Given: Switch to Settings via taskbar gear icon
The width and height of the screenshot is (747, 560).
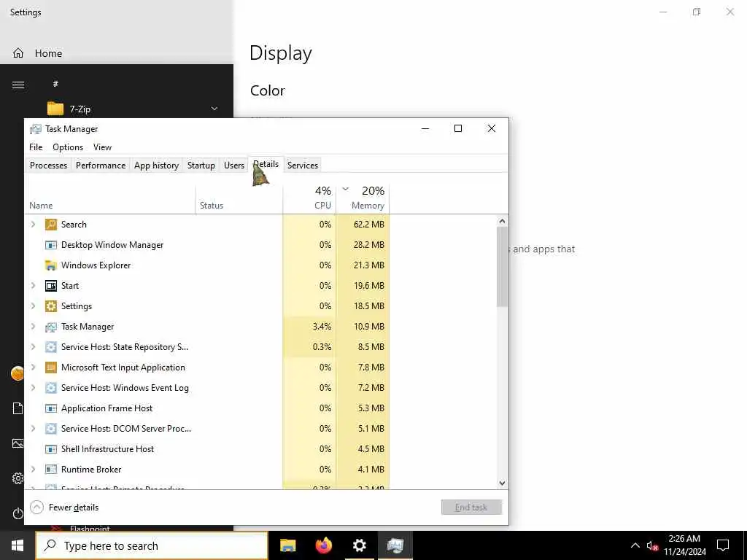Looking at the screenshot, I should [x=360, y=545].
